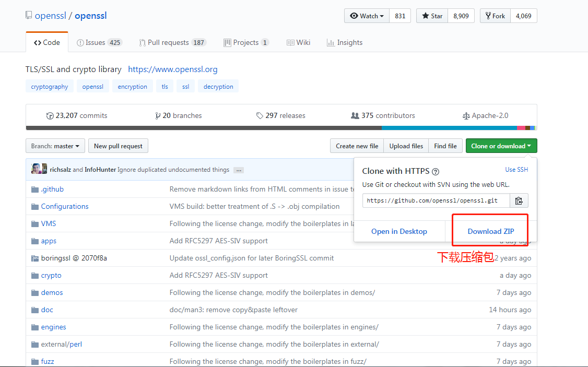This screenshot has width=588, height=367.
Task: Go to the Wiki tab
Action: [299, 42]
